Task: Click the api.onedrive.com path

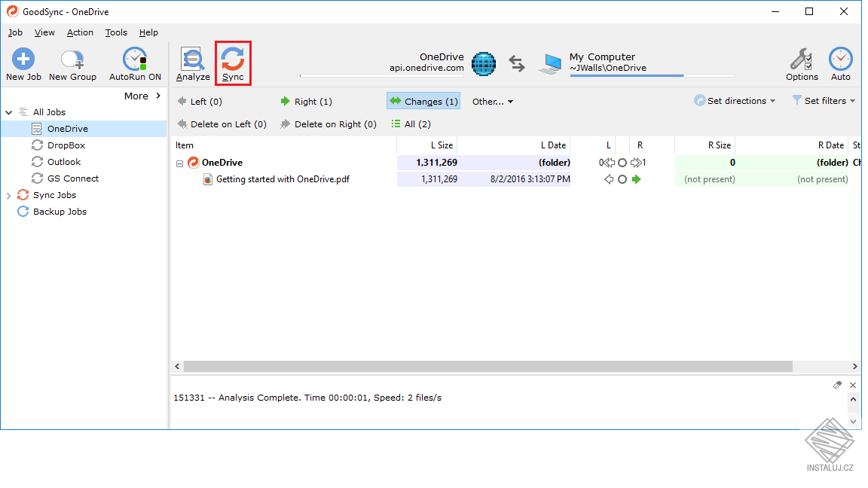Action: (x=426, y=68)
